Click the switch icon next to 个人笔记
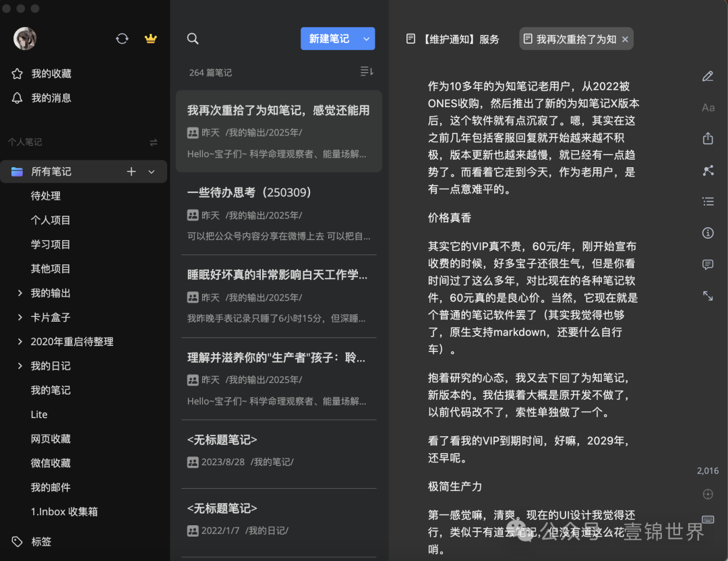 (154, 142)
